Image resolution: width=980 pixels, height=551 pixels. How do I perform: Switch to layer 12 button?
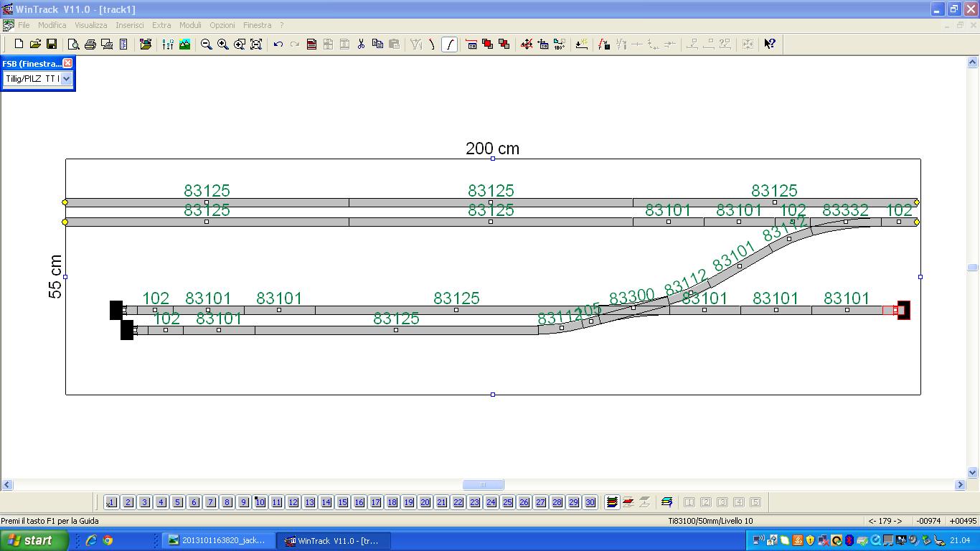tap(293, 502)
